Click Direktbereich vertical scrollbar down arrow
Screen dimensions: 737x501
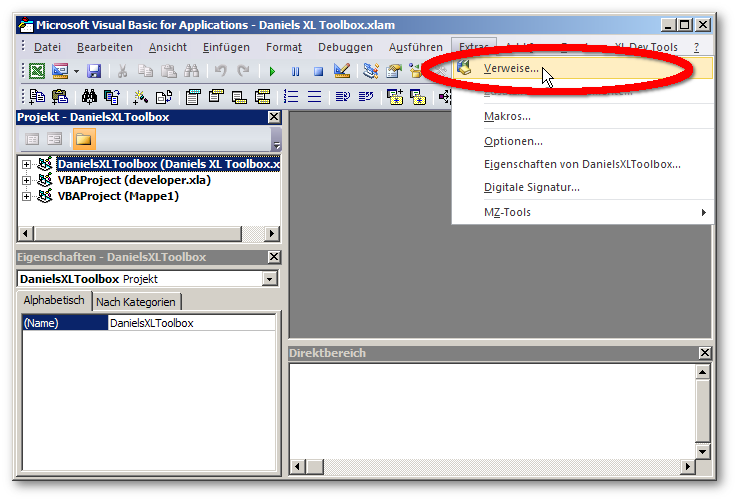coord(703,452)
